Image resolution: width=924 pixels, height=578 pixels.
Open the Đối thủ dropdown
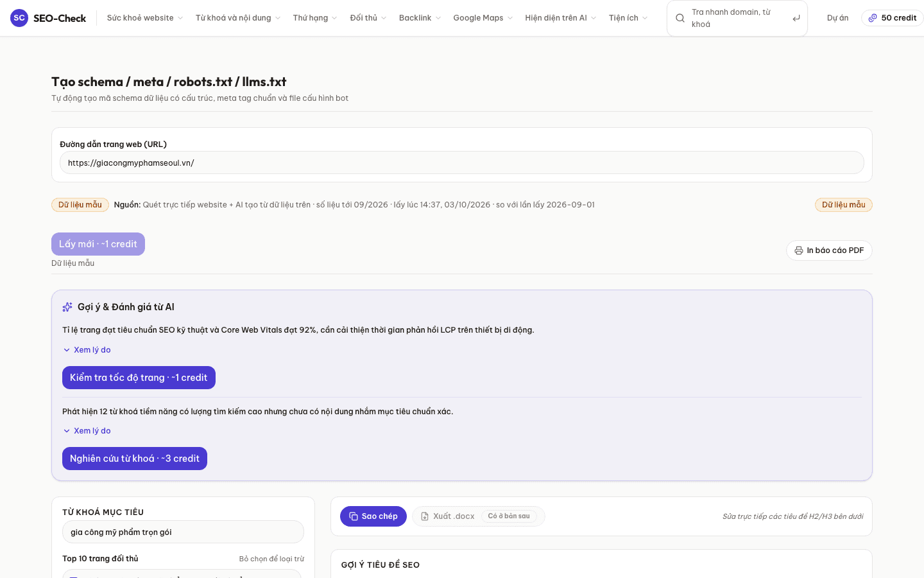(368, 18)
